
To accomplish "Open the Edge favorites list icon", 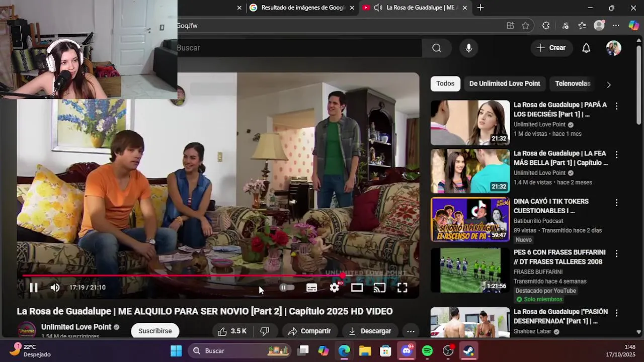I will click(582, 26).
